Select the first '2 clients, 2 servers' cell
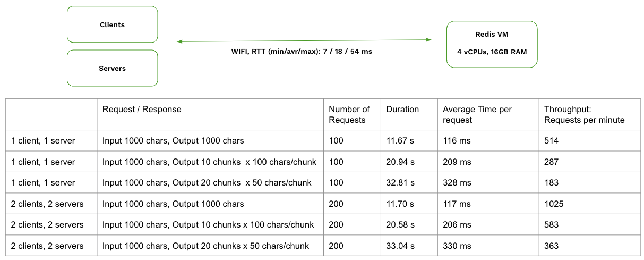The image size is (644, 260). tap(51, 204)
